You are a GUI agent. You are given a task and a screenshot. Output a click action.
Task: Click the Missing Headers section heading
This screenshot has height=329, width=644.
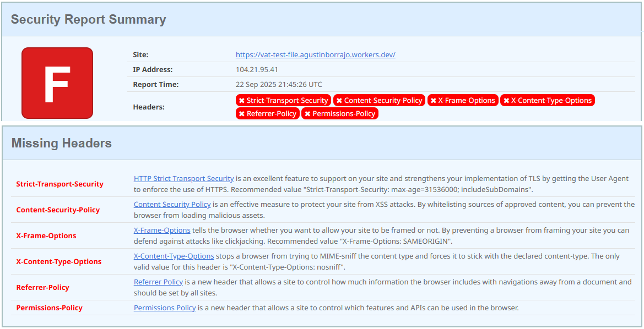tap(61, 143)
